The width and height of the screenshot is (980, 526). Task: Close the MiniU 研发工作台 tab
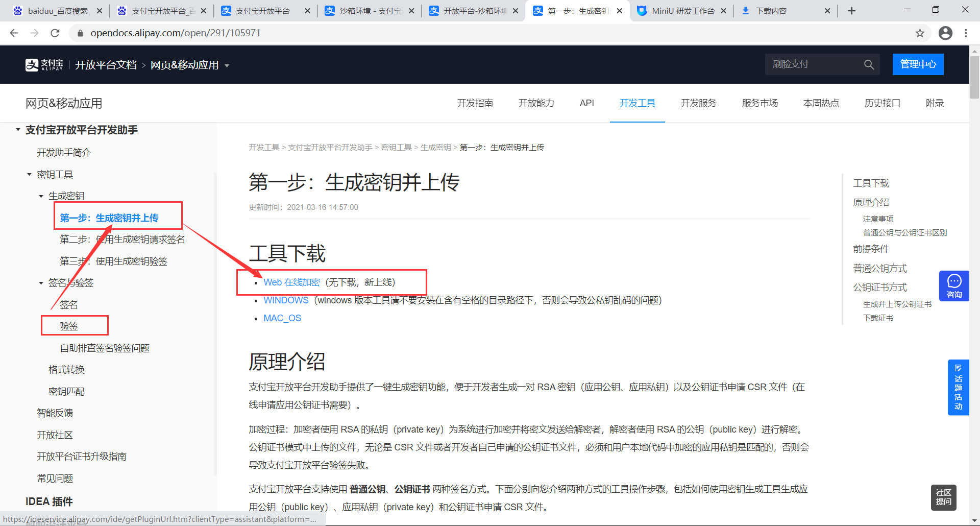tap(723, 11)
